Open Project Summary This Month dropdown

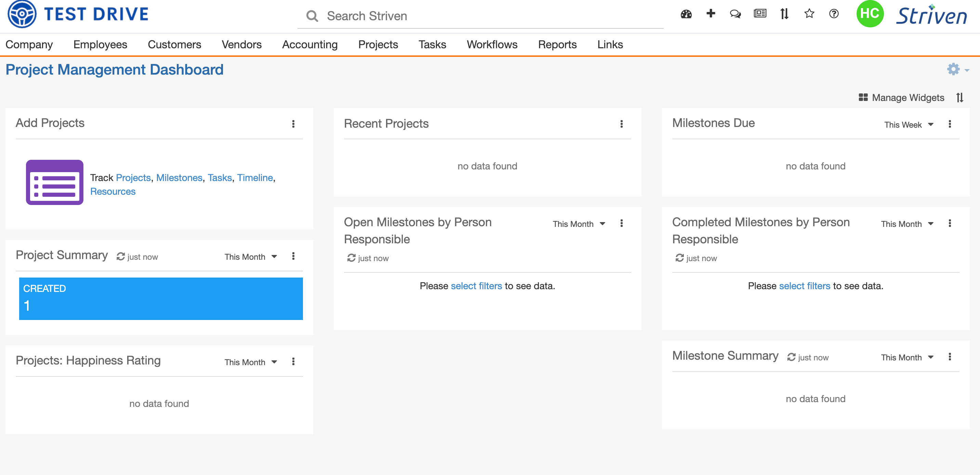pos(250,257)
